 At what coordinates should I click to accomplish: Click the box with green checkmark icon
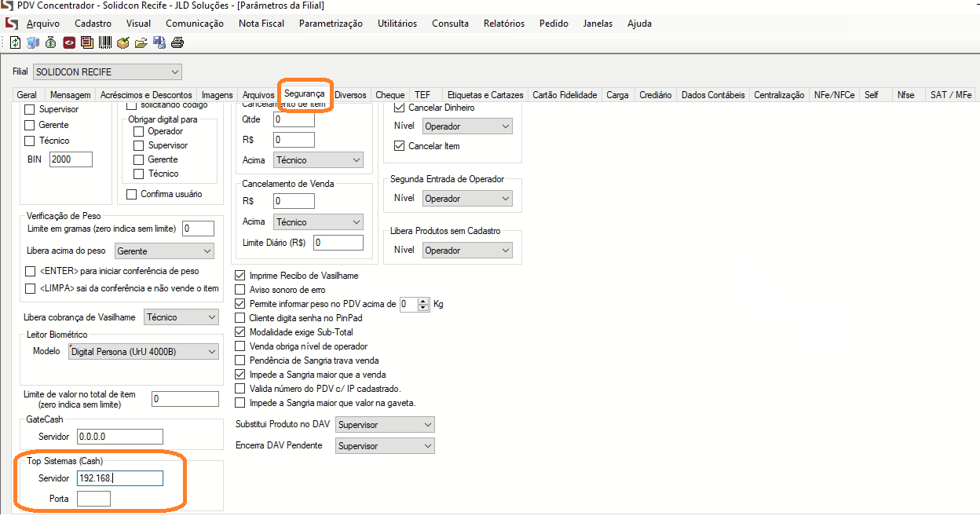point(123,42)
